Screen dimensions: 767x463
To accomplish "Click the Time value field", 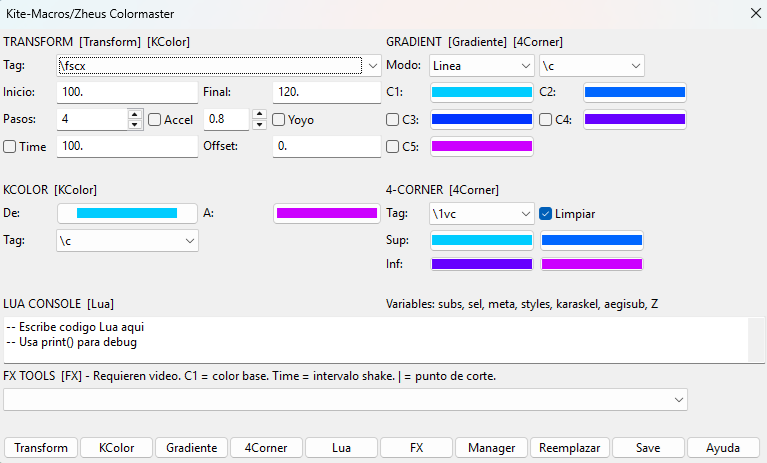I will pyautogui.click(x=127, y=146).
